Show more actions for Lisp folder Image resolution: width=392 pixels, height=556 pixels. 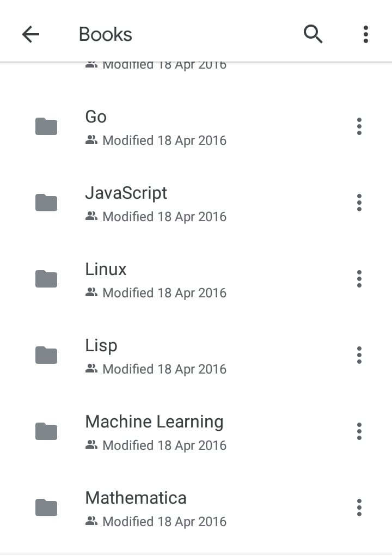pos(359,355)
